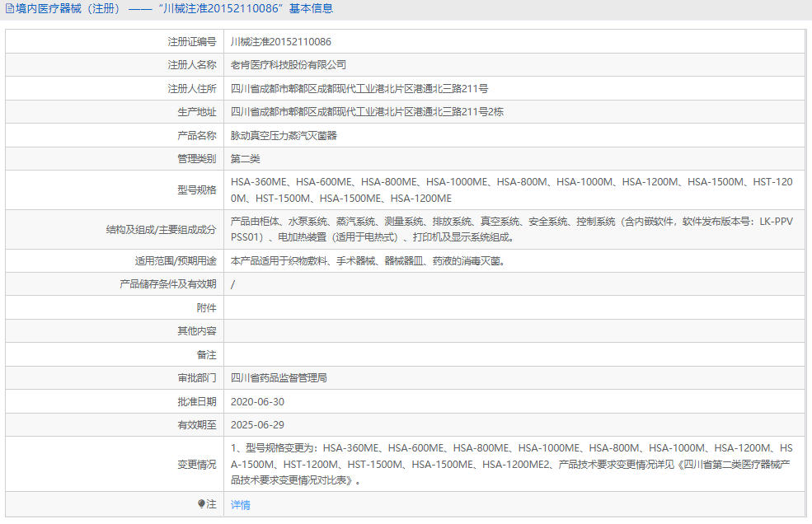Select approval date 2020-06-30
This screenshot has height=524, width=812.
point(257,402)
